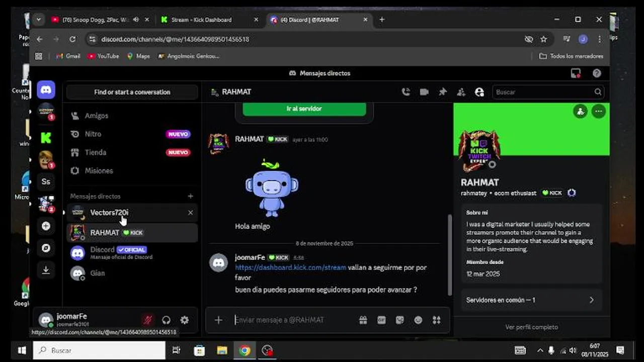644x362 pixels.
Task: Open the official Discord messages conversation
Action: coord(132,253)
